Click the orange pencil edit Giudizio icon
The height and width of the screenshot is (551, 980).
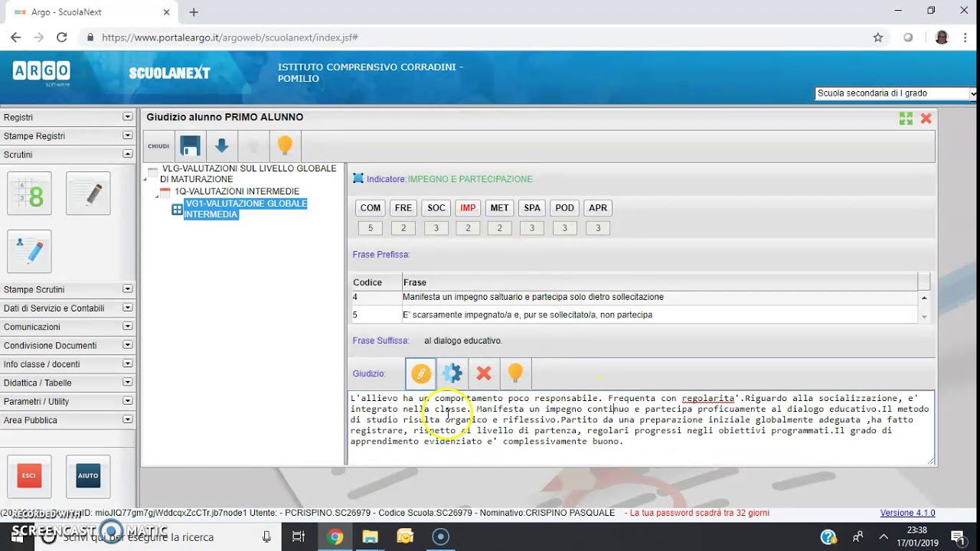(x=421, y=373)
